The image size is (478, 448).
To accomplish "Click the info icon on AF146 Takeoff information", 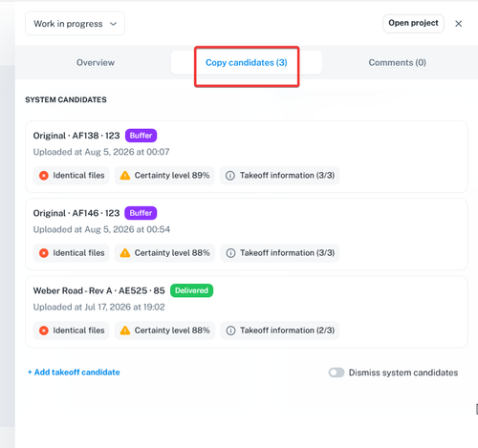I will 230,253.
